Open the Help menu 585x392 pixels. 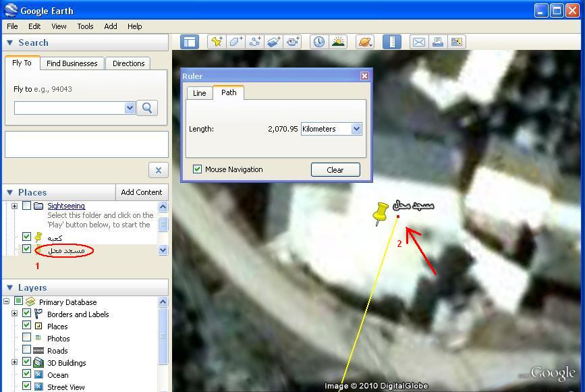[x=135, y=26]
